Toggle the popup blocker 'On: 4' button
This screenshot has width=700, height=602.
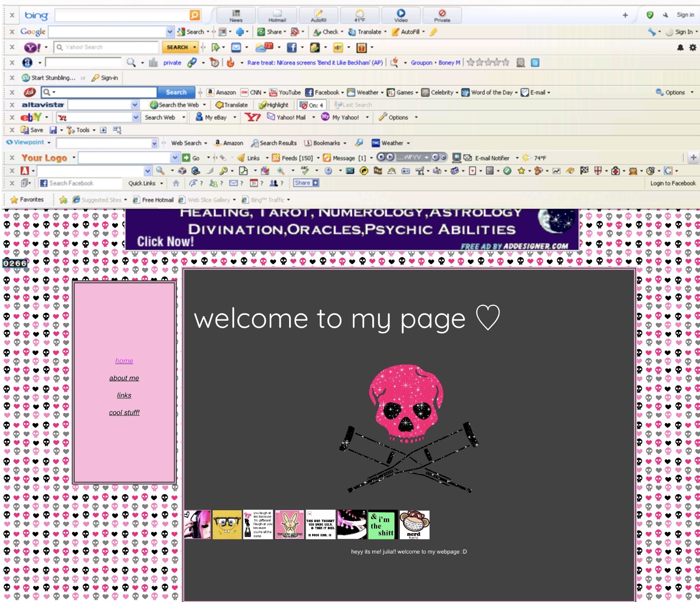(312, 105)
